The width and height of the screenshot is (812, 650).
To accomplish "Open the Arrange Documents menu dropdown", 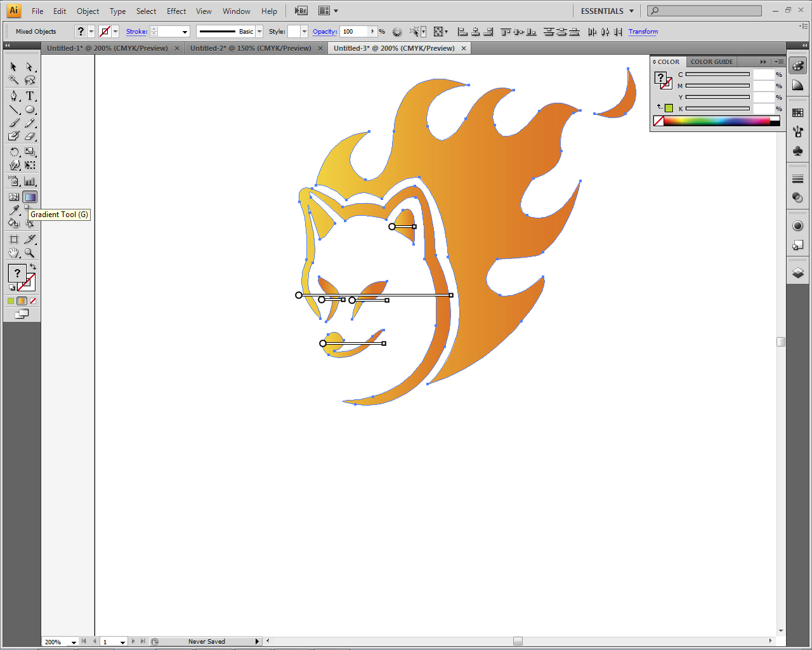I will (x=334, y=10).
